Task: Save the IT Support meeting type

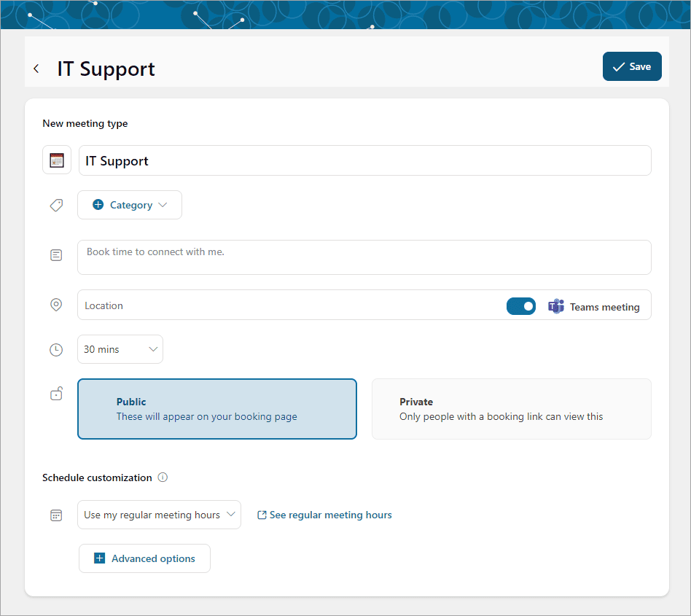Action: (x=632, y=66)
